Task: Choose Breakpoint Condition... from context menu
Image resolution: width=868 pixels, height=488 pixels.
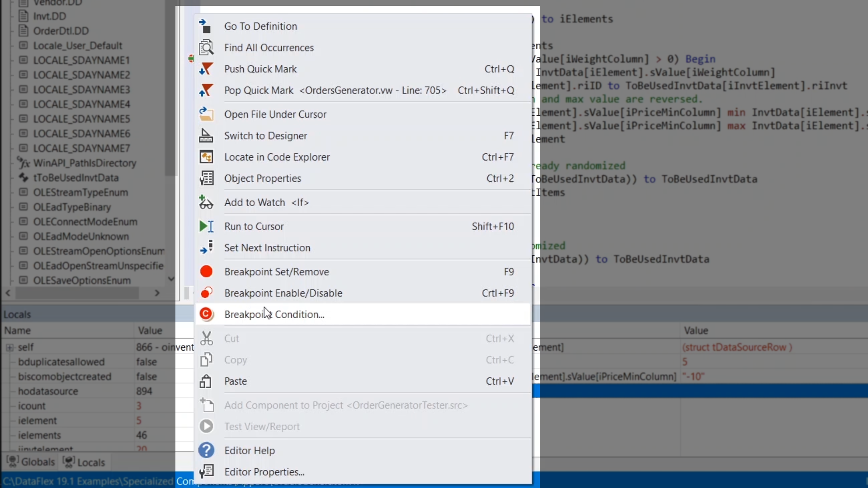Action: 274,314
